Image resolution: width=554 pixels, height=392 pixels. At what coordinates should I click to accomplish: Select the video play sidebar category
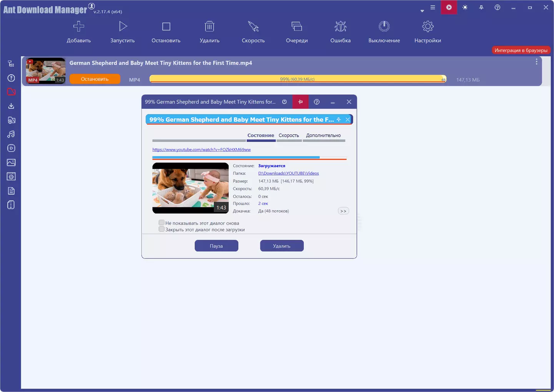pos(11,148)
